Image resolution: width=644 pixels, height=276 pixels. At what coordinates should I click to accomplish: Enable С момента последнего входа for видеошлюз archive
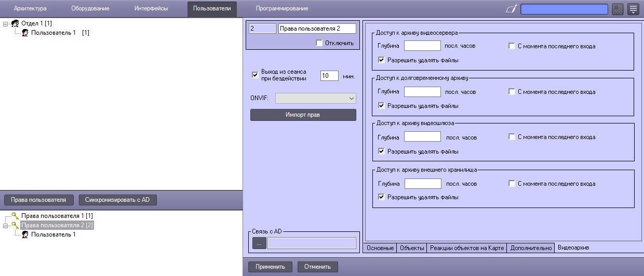(x=512, y=137)
